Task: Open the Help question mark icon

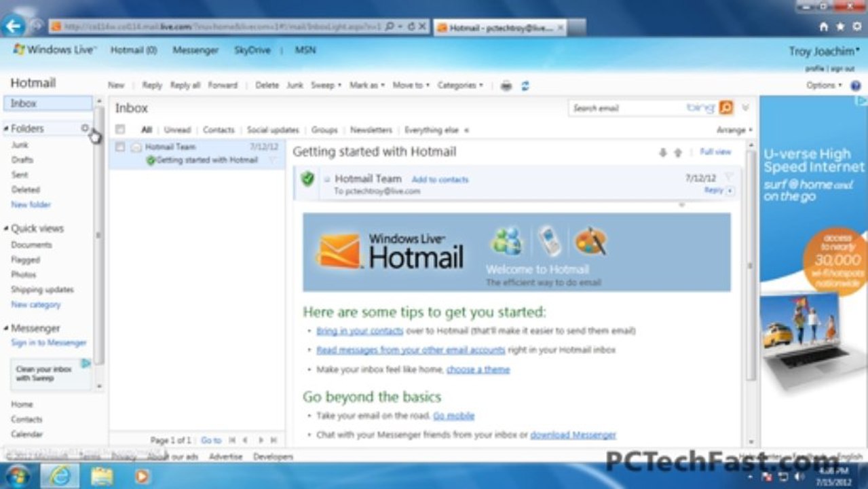Action: [x=855, y=86]
